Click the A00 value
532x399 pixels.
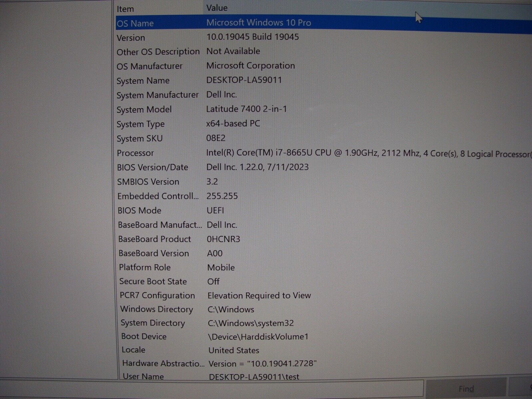215,253
